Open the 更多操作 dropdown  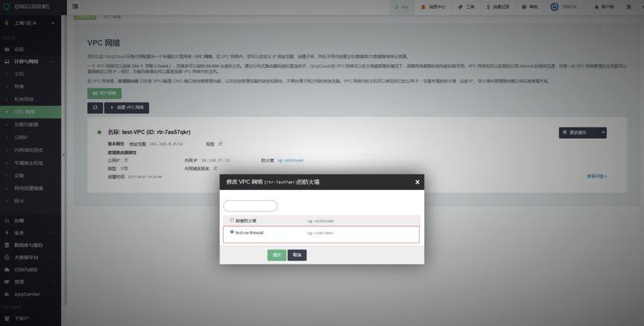[582, 132]
